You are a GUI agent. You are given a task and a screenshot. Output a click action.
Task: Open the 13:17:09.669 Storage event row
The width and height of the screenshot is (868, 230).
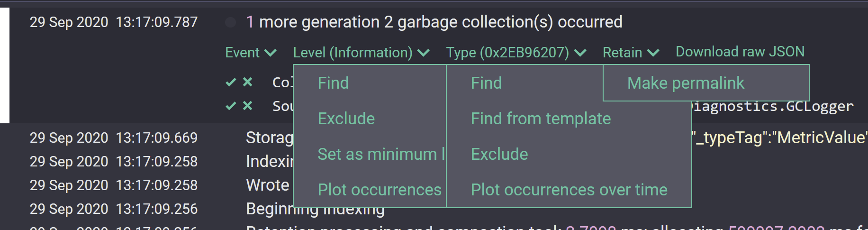434,138
